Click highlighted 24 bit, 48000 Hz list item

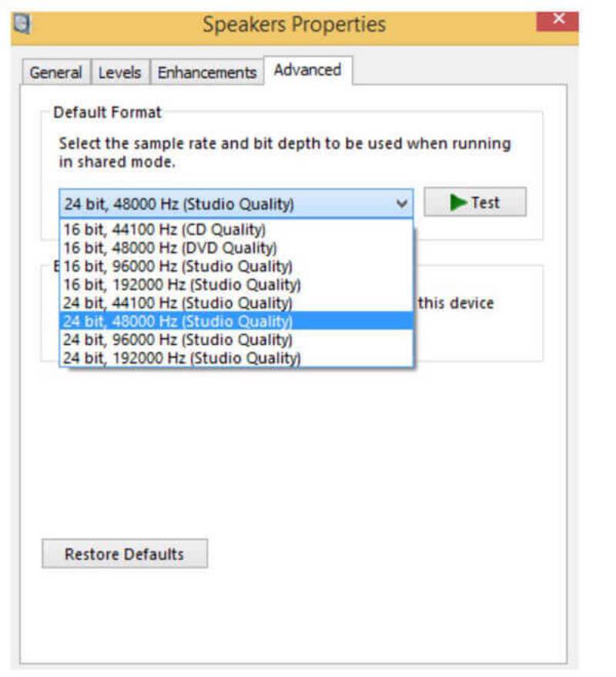[177, 321]
